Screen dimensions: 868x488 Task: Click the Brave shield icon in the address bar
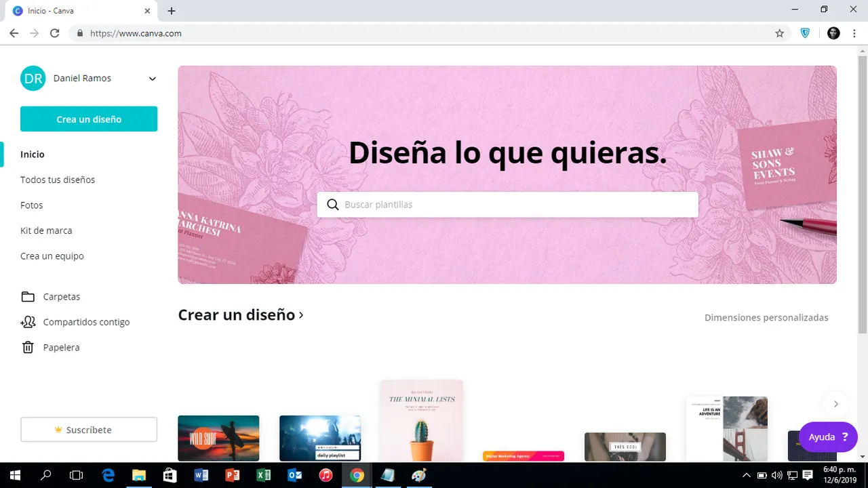click(x=805, y=33)
